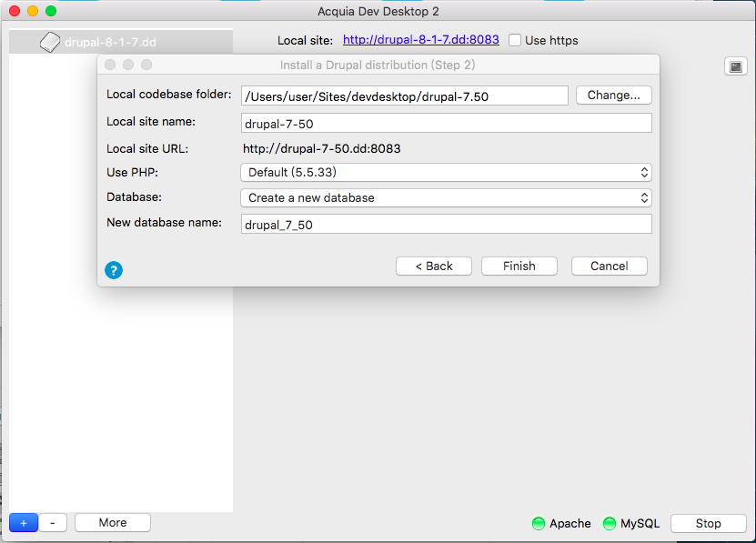Add a new site with plus button

pos(24,523)
